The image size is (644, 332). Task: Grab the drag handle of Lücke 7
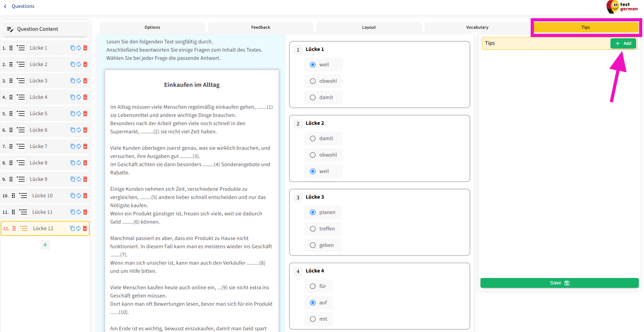pos(11,146)
